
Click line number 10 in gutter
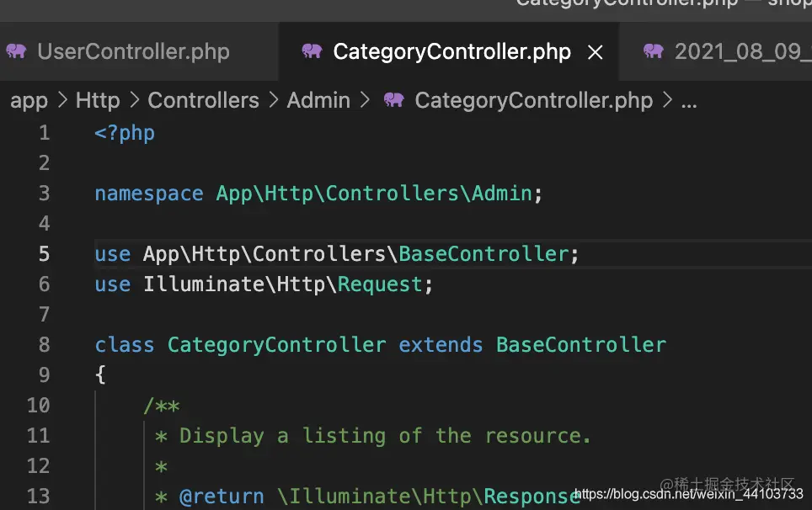[x=38, y=406]
